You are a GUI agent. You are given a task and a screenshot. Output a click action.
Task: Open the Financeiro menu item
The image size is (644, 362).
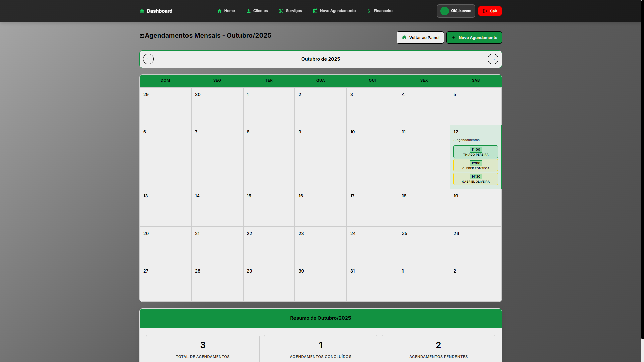(383, 11)
